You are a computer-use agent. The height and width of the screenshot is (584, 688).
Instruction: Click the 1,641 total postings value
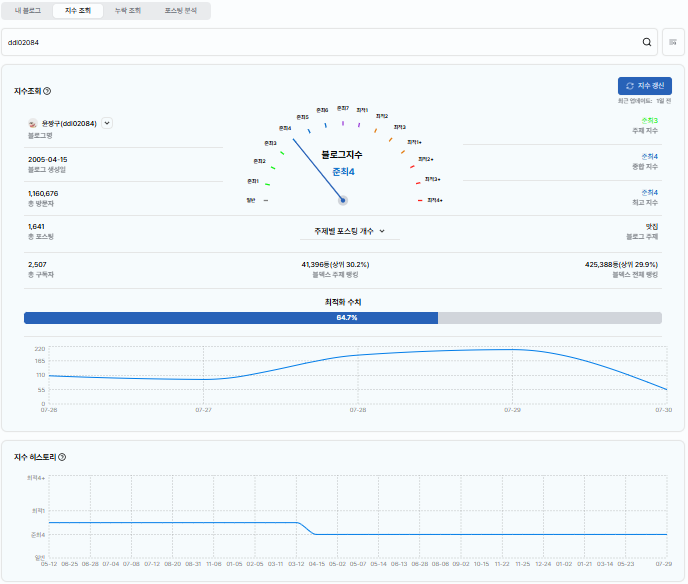click(x=36, y=226)
